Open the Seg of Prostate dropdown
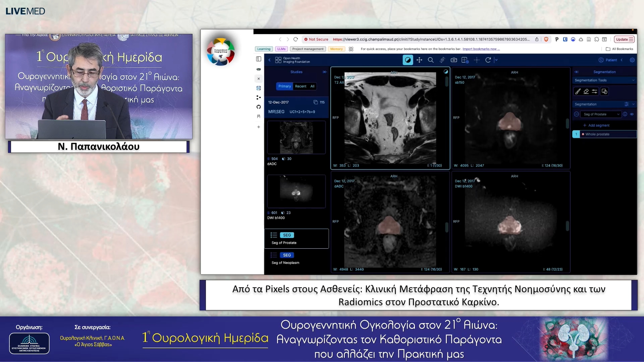This screenshot has height=362, width=644. point(601,114)
